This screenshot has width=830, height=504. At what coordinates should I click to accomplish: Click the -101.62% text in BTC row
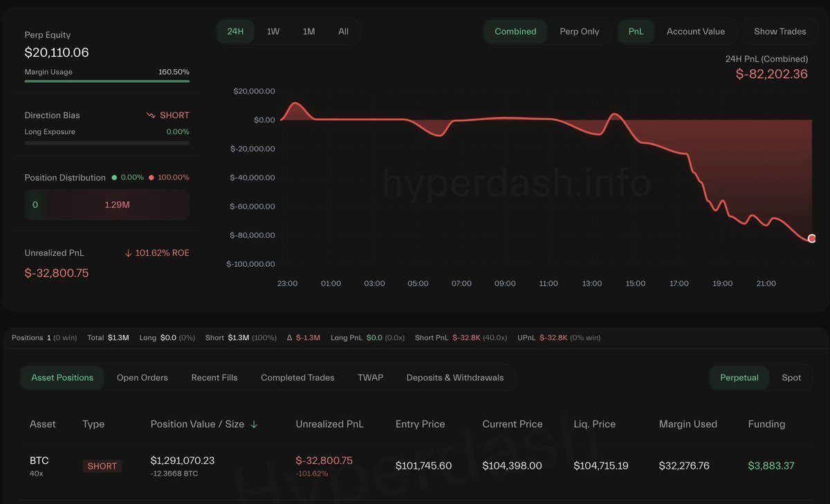311,474
